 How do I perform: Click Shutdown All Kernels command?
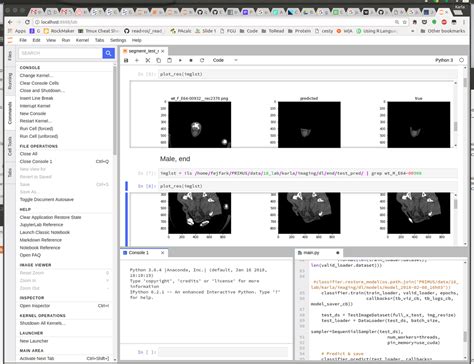click(x=42, y=323)
